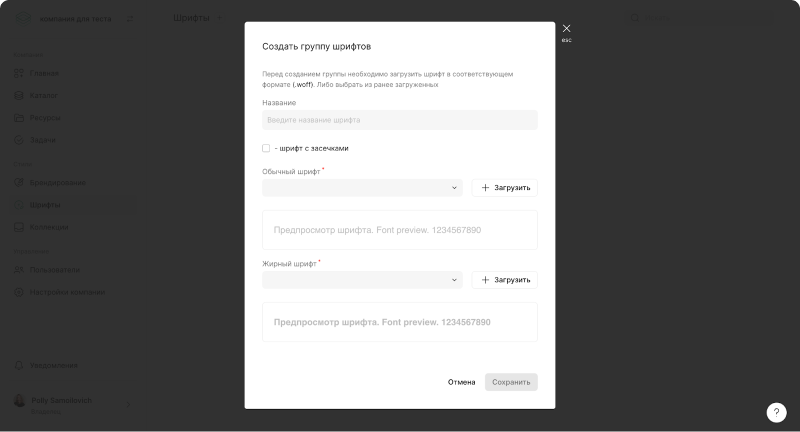The height and width of the screenshot is (432, 800).
Task: Open the help question mark button
Action: point(776,412)
